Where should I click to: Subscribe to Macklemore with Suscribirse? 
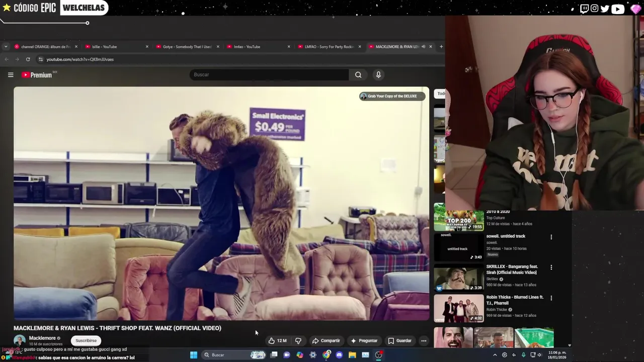pyautogui.click(x=86, y=341)
